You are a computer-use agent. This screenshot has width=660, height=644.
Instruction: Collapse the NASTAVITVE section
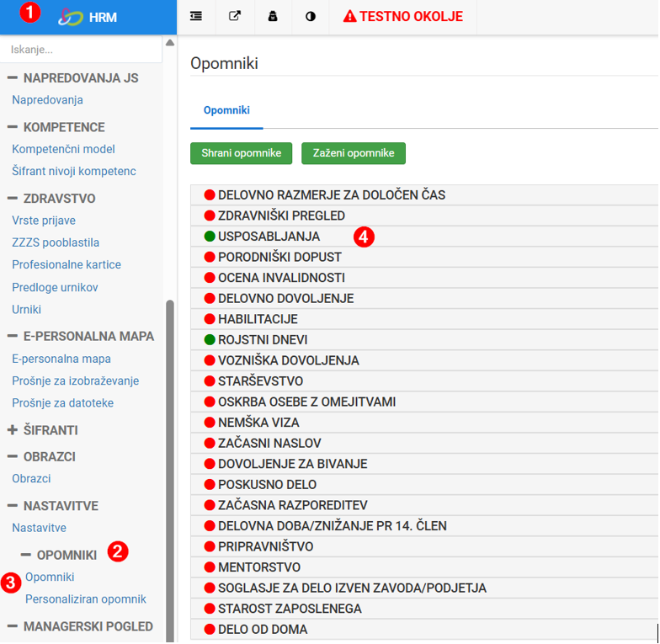(13, 505)
